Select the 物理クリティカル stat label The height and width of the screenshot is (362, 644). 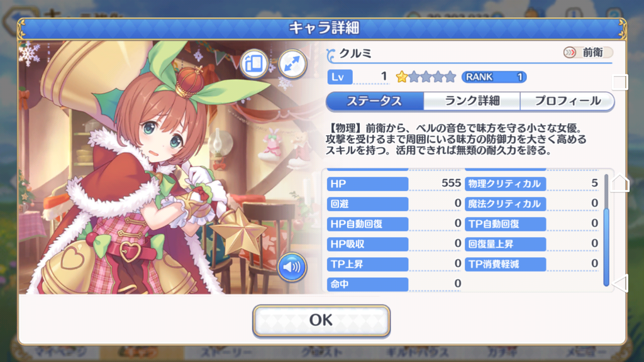tap(505, 184)
